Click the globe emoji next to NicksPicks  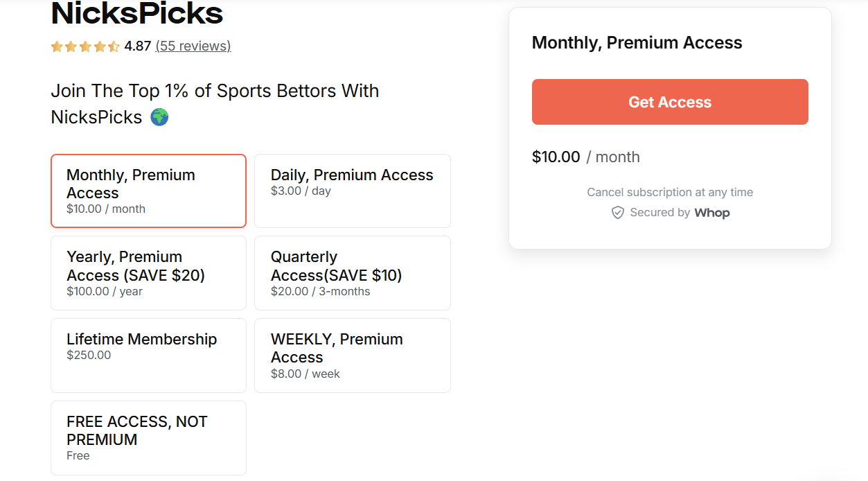pyautogui.click(x=159, y=116)
